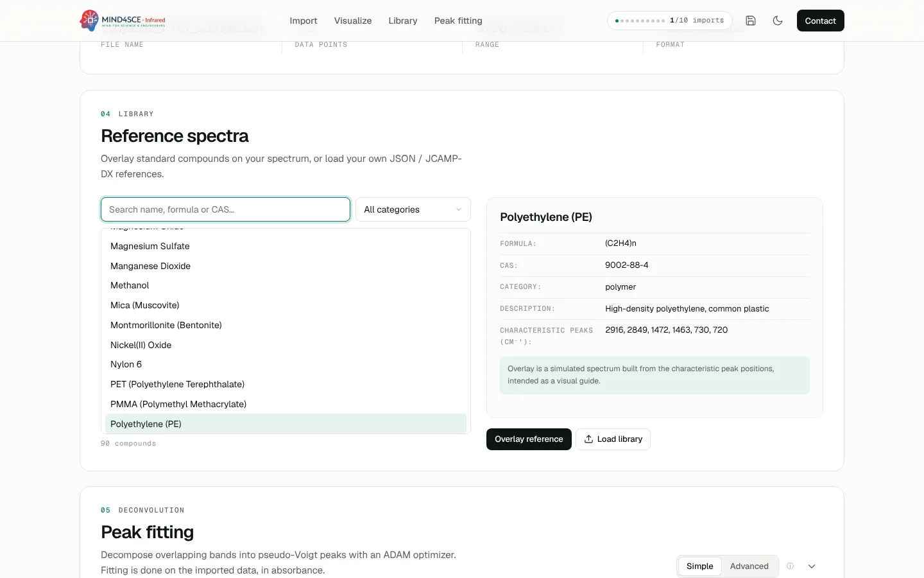The image size is (924, 578).
Task: Click Overlay reference button
Action: click(529, 439)
